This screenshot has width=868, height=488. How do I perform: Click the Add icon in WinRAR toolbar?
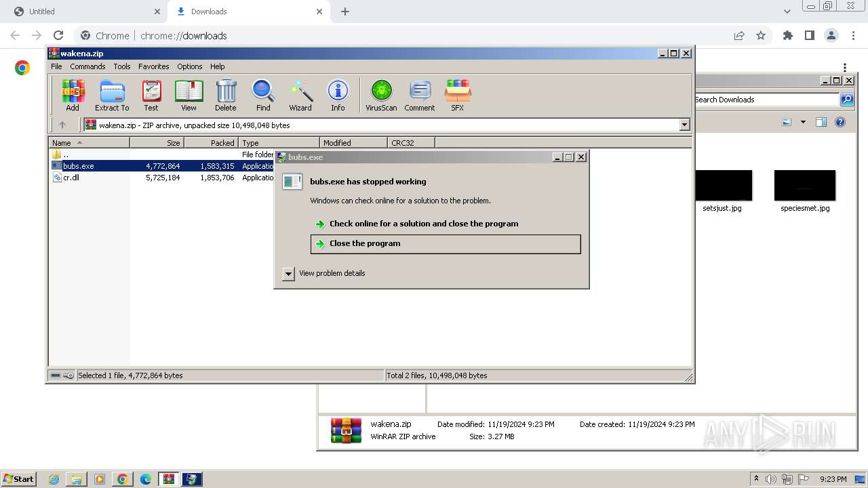73,95
